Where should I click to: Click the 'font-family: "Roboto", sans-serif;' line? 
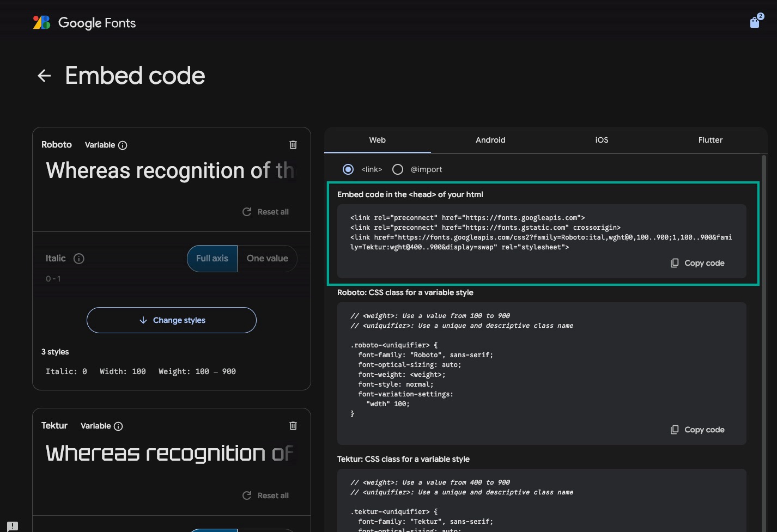pos(426,355)
